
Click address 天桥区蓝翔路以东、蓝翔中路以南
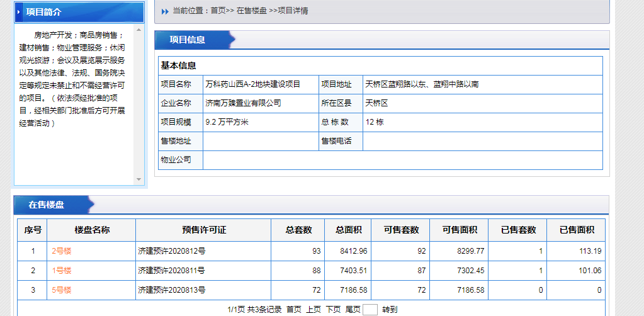point(422,84)
